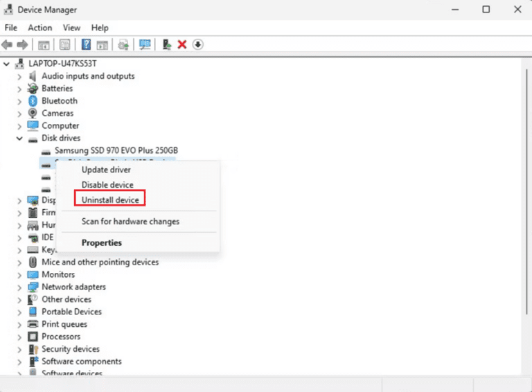Click the Cameras webcam icon
Viewport: 532px width, 392px height.
click(33, 114)
